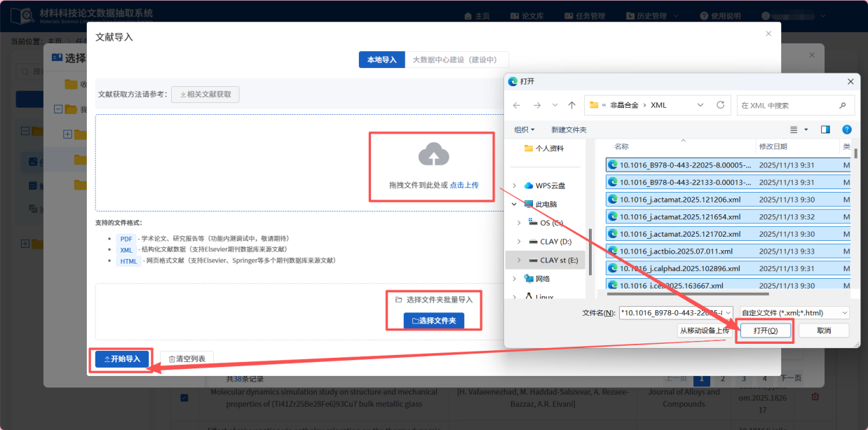Click the refresh icon in file dialog
Viewport: 868px width, 430px height.
point(720,105)
